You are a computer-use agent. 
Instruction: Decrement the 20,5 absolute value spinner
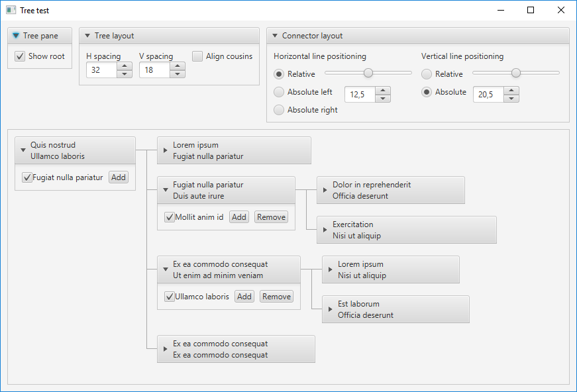pos(511,98)
